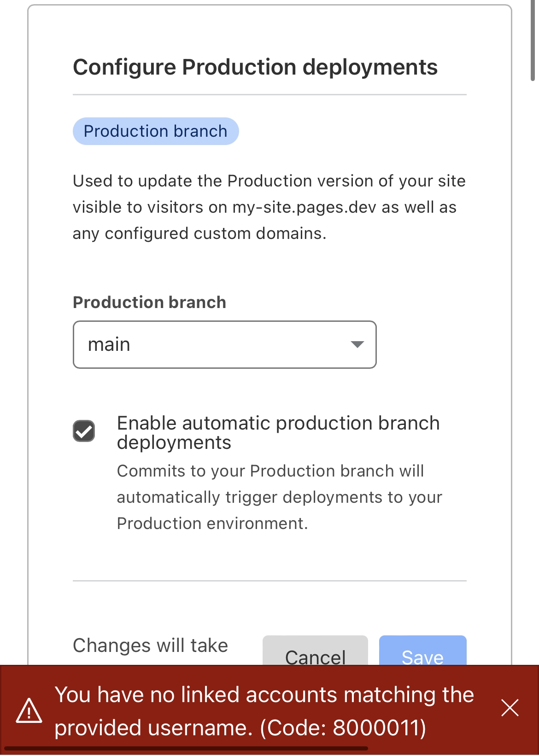This screenshot has height=756, width=539.
Task: Open the Production branch dropdown showing main
Action: (224, 344)
